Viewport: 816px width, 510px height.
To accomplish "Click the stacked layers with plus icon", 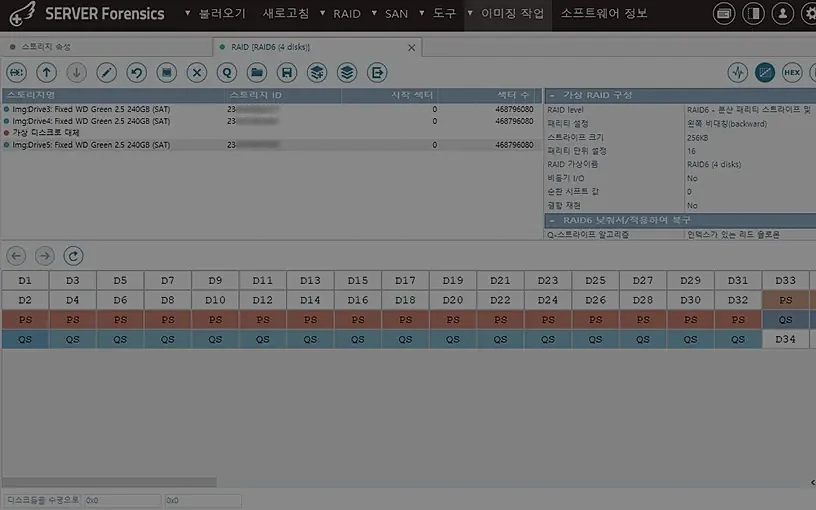I will (x=317, y=72).
